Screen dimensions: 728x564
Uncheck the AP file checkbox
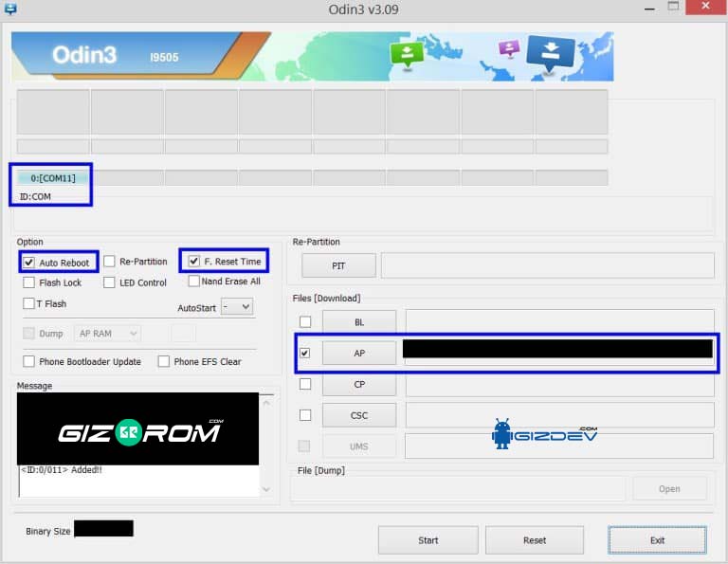(x=305, y=353)
